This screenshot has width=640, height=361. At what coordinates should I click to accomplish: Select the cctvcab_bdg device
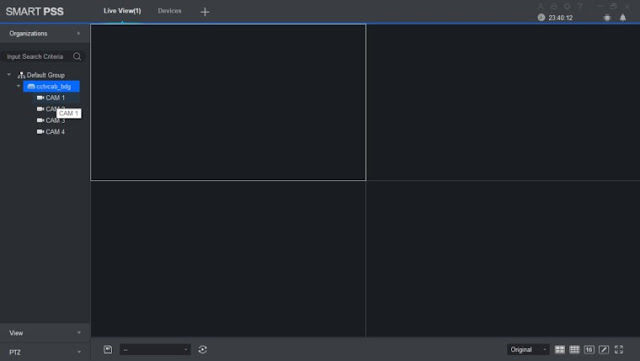(51, 86)
